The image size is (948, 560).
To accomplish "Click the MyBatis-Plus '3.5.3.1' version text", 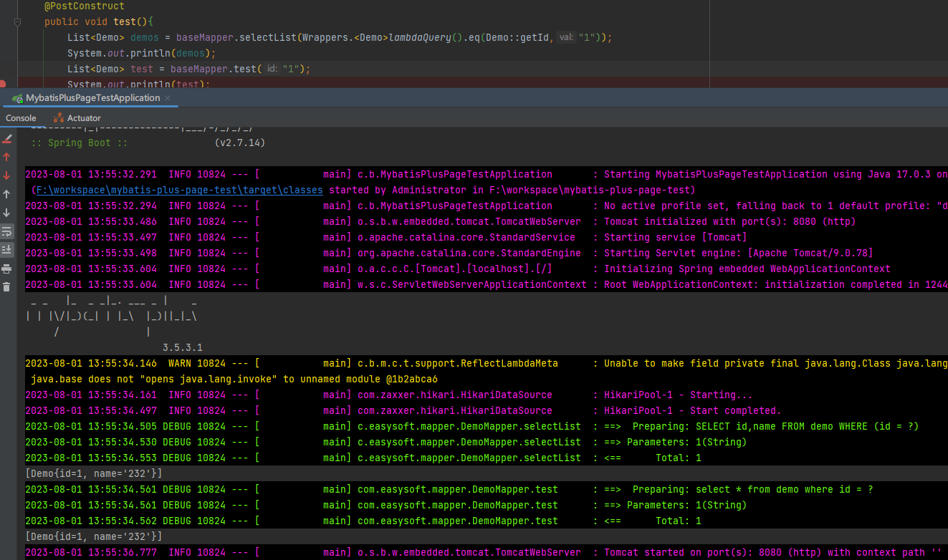I will click(183, 347).
